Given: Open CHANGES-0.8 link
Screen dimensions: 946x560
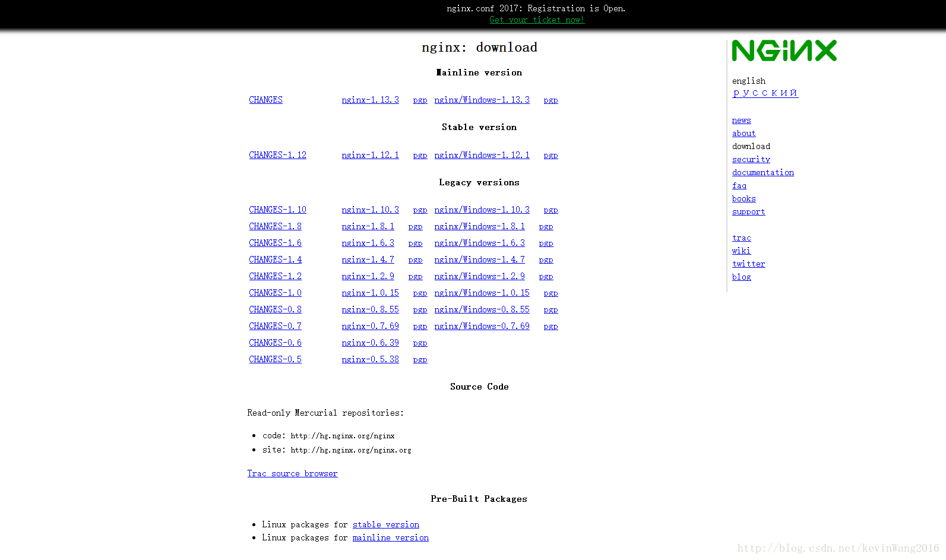Looking at the screenshot, I should point(275,309).
